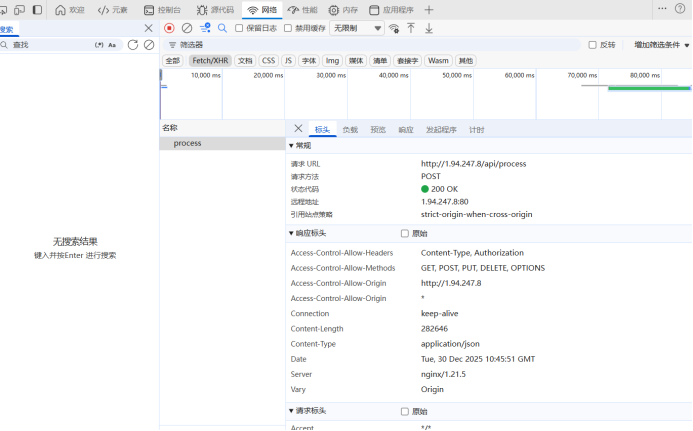
Task: Toggle match case Aa option
Action: point(112,45)
